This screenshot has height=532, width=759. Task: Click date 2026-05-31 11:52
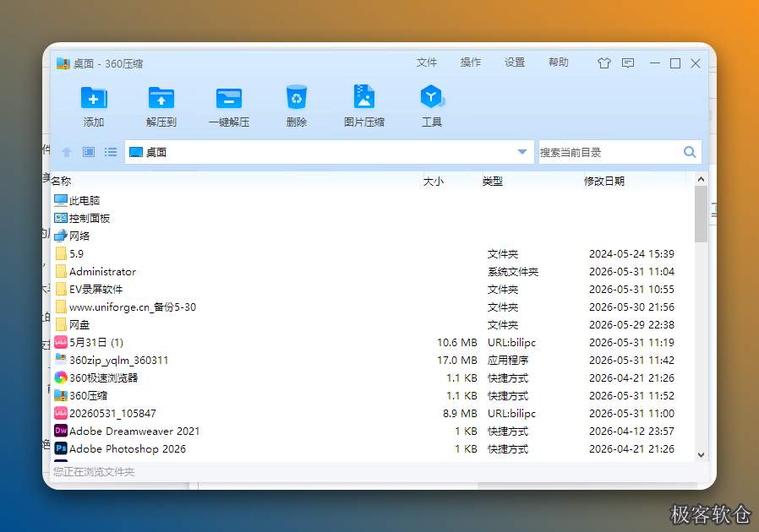631,395
